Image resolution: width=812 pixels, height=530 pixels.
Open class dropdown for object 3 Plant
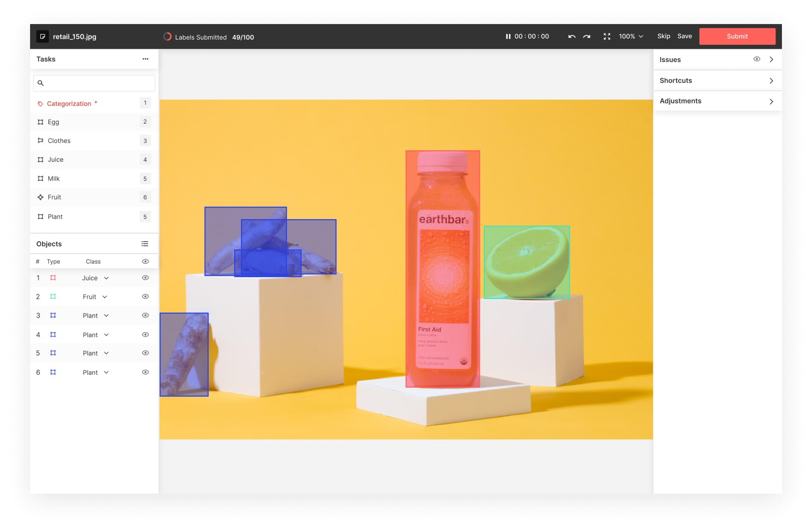tap(106, 316)
